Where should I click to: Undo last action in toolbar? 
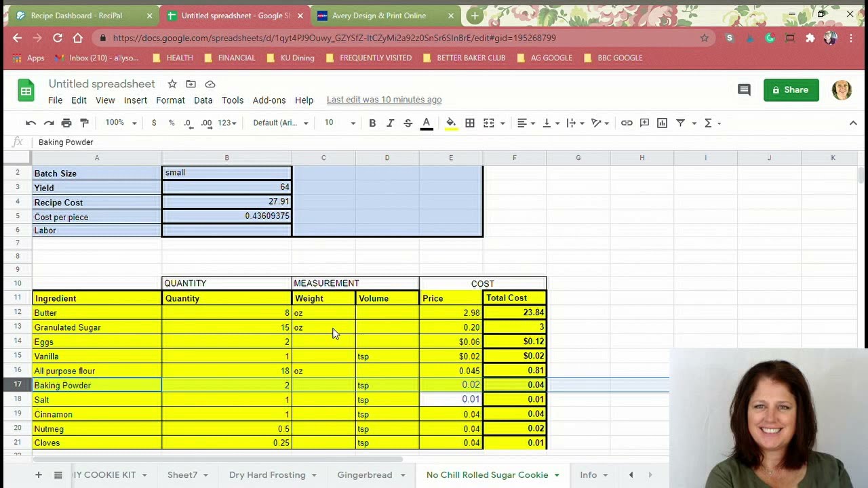[x=31, y=123]
